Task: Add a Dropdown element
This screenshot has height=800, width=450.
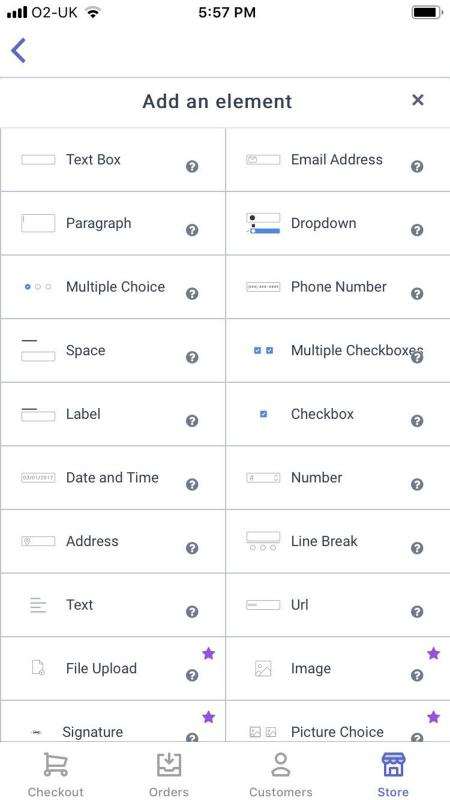Action: tap(338, 223)
